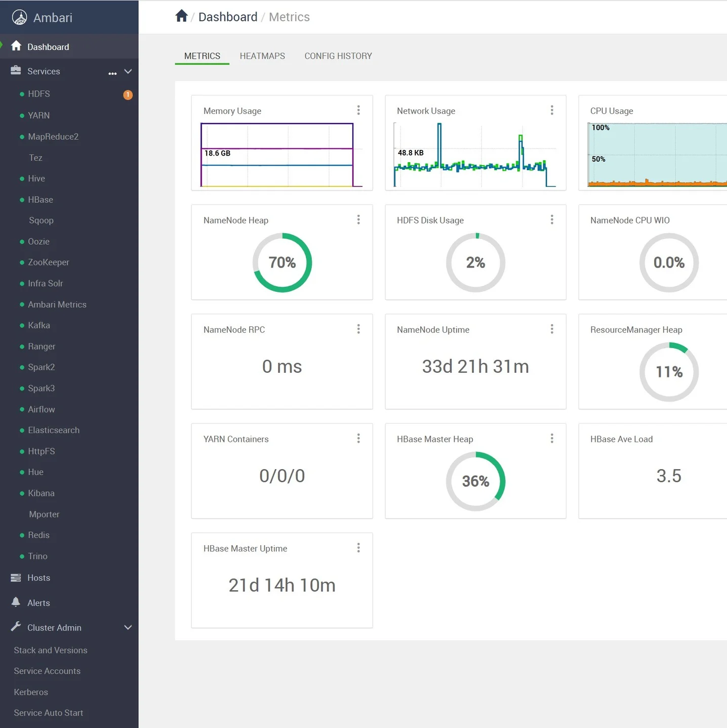This screenshot has height=728, width=727.
Task: Open Kerberos settings page
Action: 31,692
